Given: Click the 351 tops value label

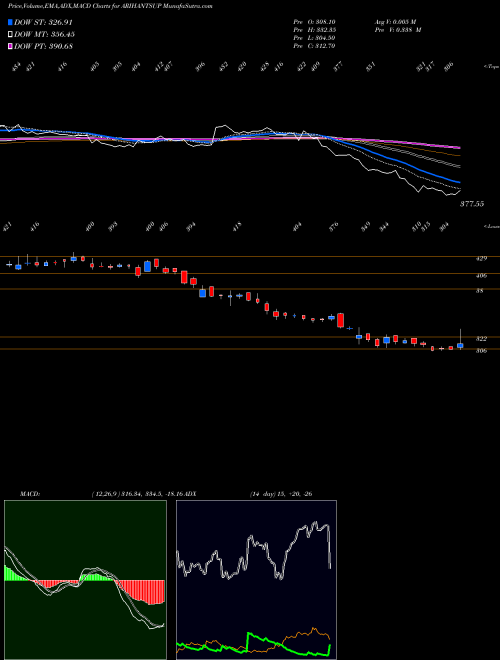Looking at the screenshot, I should click(371, 67).
